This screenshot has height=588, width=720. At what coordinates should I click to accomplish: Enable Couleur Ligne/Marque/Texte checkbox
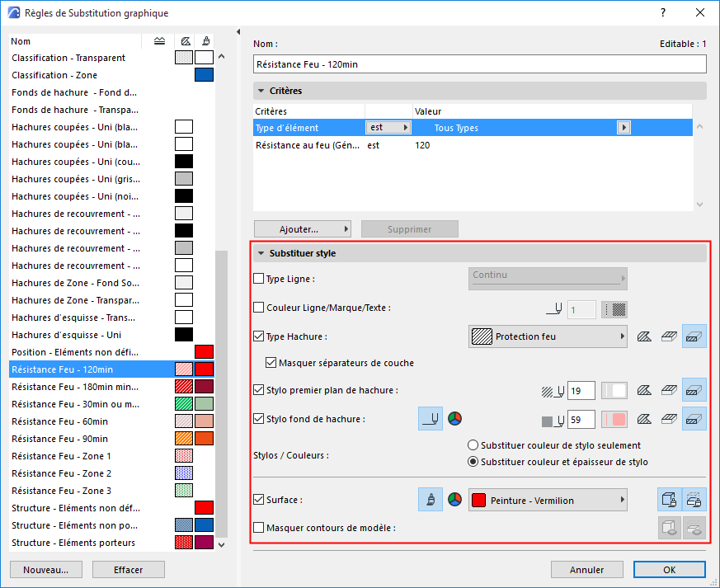click(x=259, y=308)
